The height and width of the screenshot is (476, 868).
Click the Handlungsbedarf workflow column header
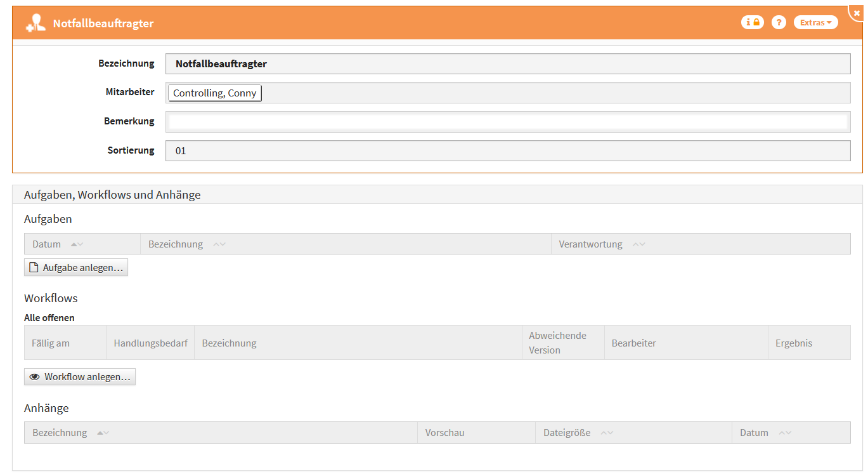[x=150, y=343]
